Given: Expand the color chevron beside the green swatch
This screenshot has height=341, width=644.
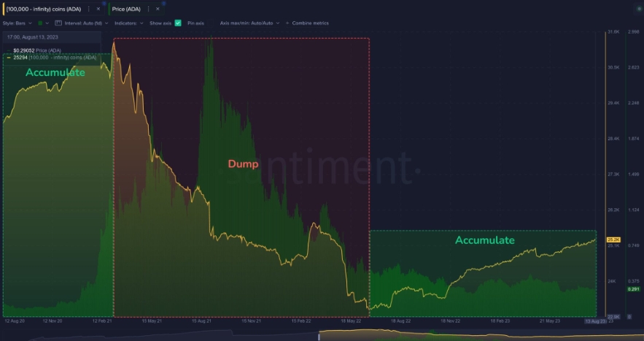Looking at the screenshot, I should 47,23.
